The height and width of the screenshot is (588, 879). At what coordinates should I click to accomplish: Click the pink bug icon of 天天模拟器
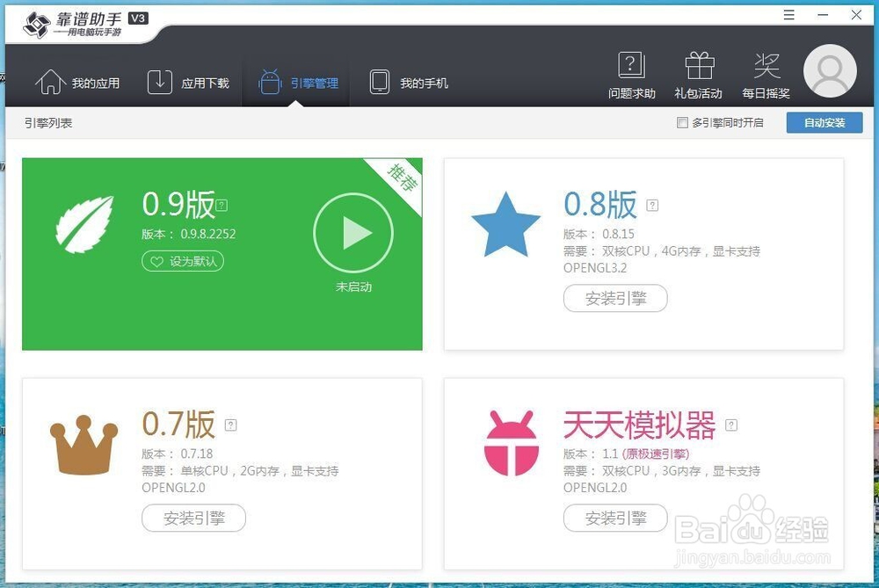pyautogui.click(x=512, y=443)
